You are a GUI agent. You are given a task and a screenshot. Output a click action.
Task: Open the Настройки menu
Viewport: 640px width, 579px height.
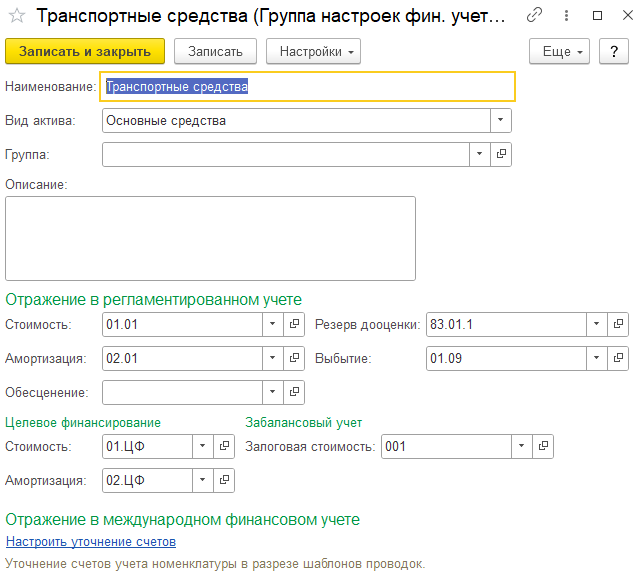pos(313,52)
